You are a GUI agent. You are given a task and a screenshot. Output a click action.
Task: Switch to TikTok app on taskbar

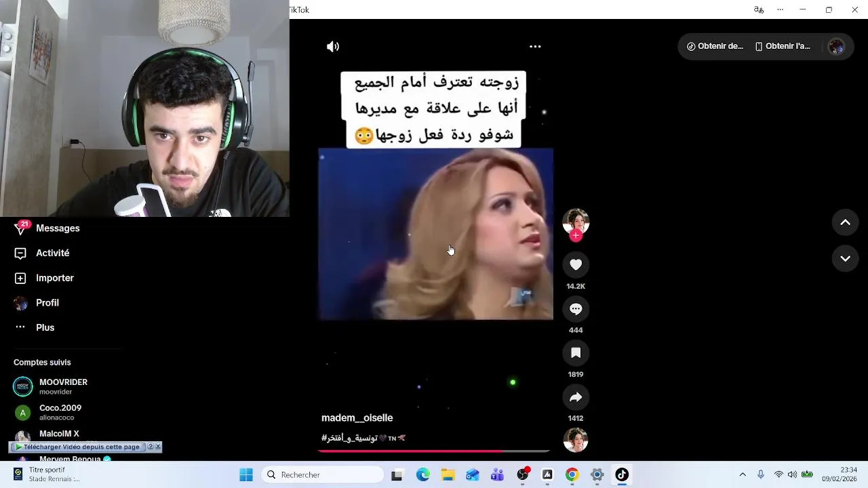click(x=622, y=475)
